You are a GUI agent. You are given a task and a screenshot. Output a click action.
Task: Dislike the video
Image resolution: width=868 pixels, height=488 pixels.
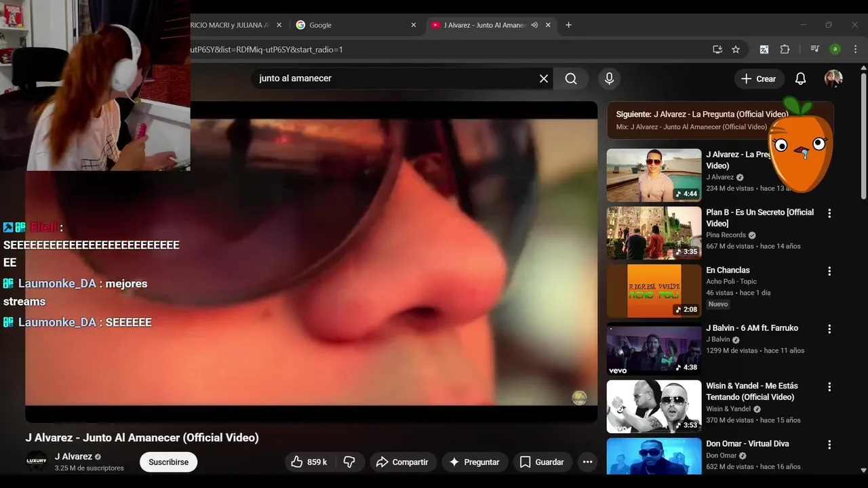[x=349, y=462]
